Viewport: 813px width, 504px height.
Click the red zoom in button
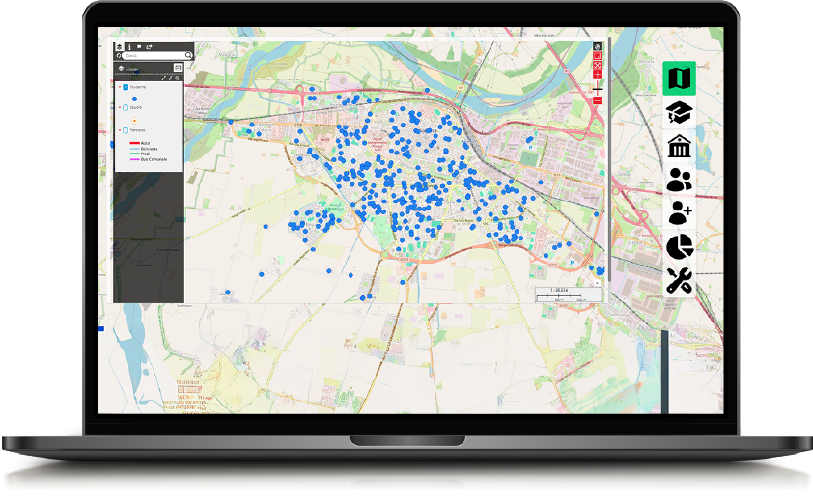pos(598,75)
